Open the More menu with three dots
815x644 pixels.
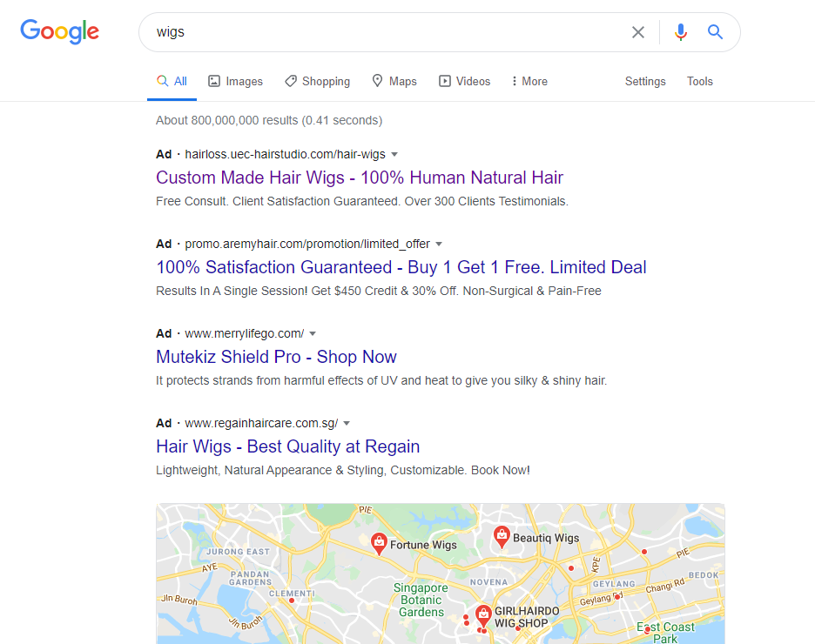[x=529, y=82]
